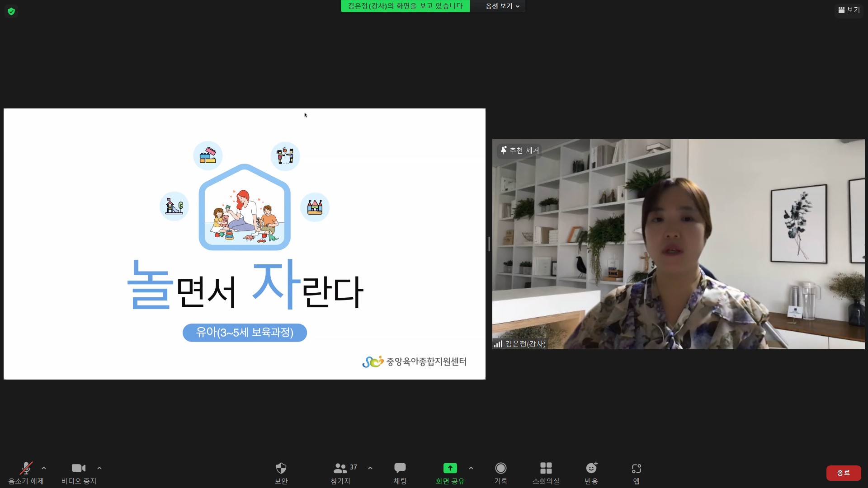Open audio options arrow beside mute button
The width and height of the screenshot is (868, 488).
tap(44, 468)
